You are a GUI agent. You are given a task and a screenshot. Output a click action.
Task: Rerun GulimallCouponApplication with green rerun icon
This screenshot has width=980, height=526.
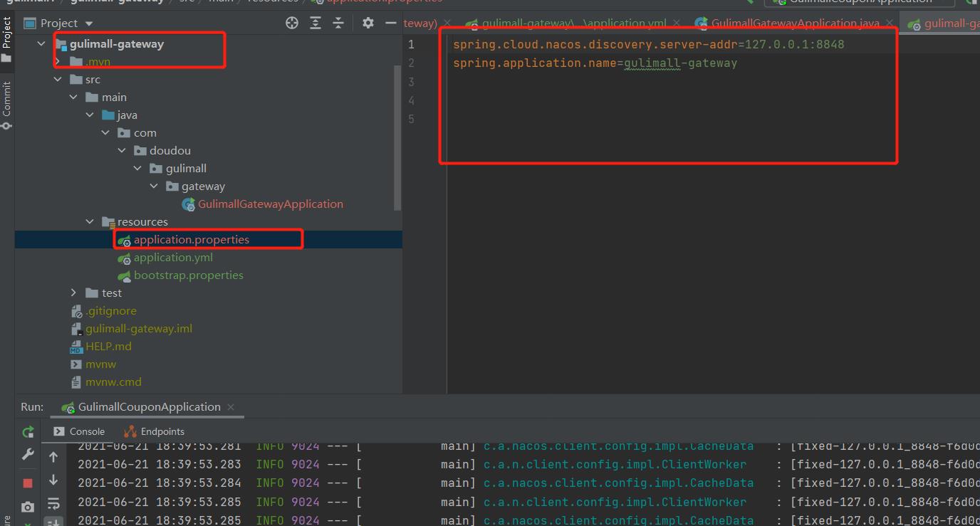coord(28,431)
